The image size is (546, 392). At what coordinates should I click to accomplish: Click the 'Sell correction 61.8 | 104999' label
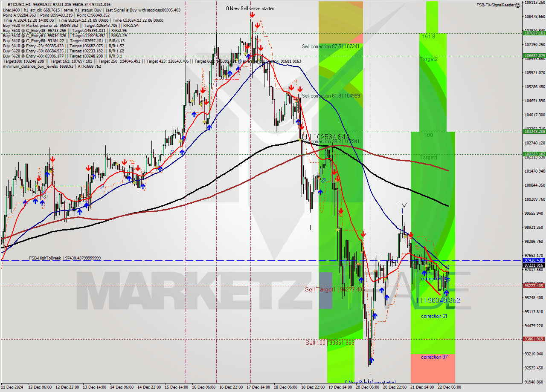pyautogui.click(x=331, y=96)
